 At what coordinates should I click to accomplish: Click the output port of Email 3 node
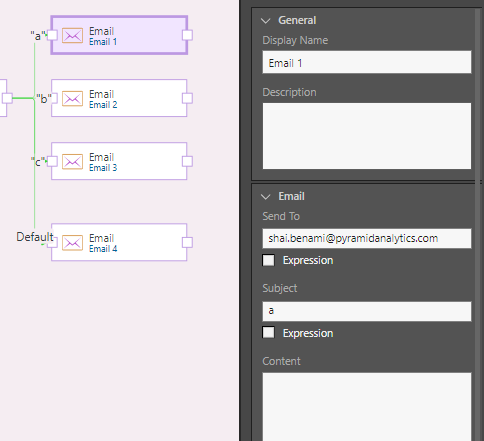187,161
